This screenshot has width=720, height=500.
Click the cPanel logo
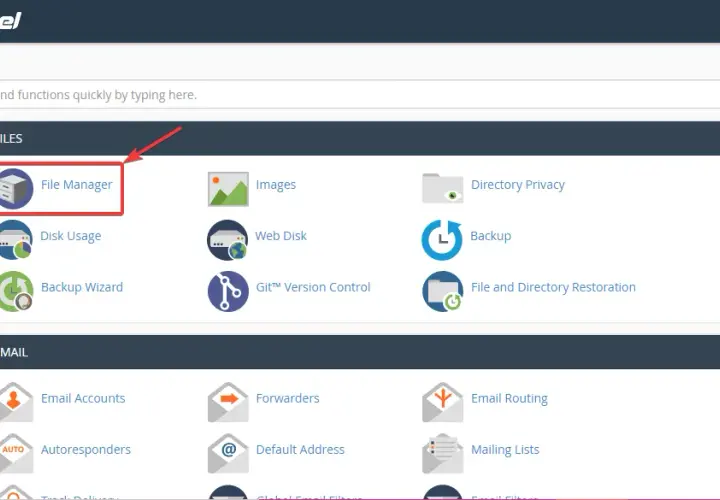click(x=10, y=20)
